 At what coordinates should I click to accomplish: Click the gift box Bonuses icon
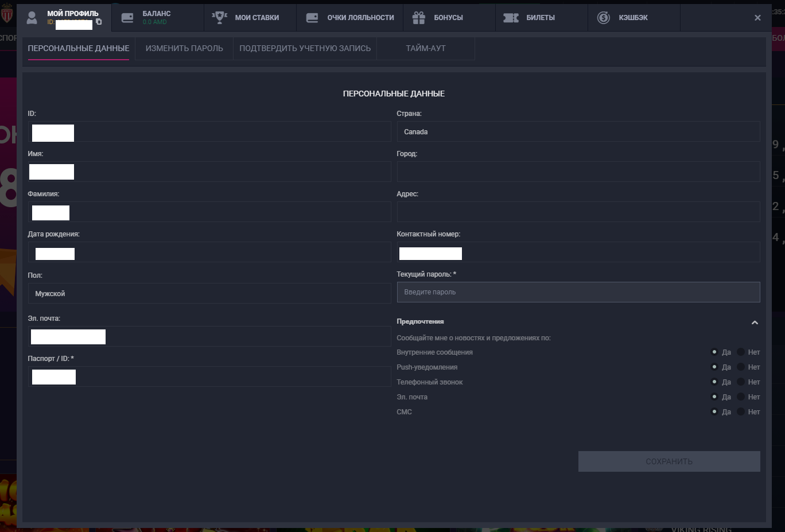419,18
